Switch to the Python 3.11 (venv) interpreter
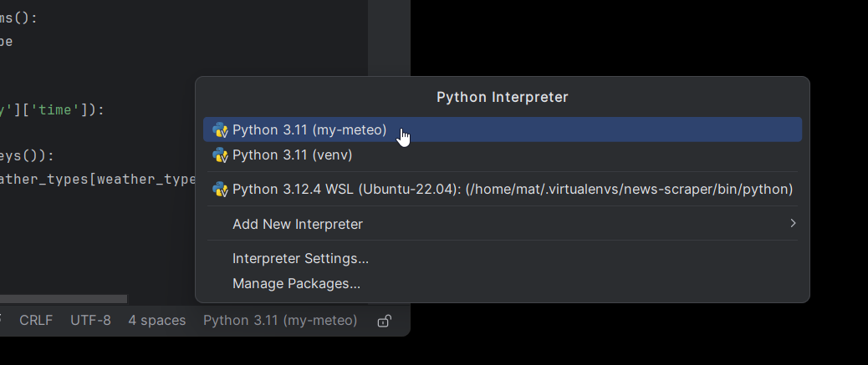Image resolution: width=868 pixels, height=365 pixels. pyautogui.click(x=292, y=155)
